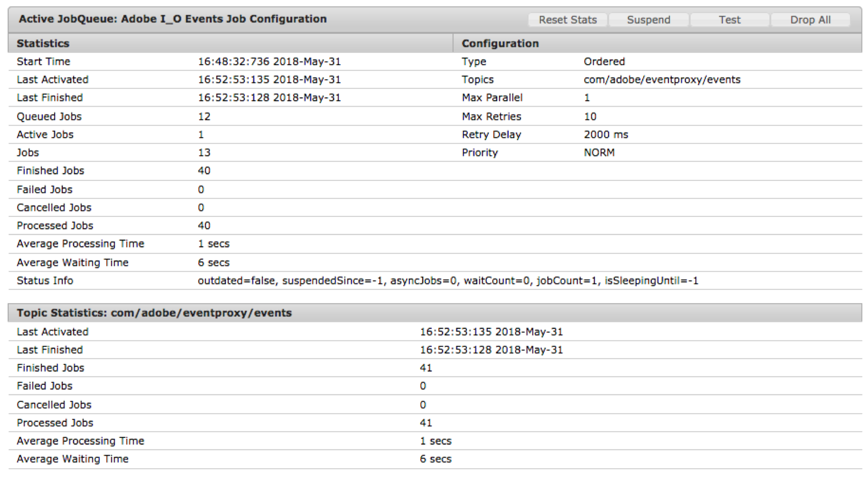Suspend the Adobe I_O Events job queue
The image size is (868, 477).
point(648,20)
